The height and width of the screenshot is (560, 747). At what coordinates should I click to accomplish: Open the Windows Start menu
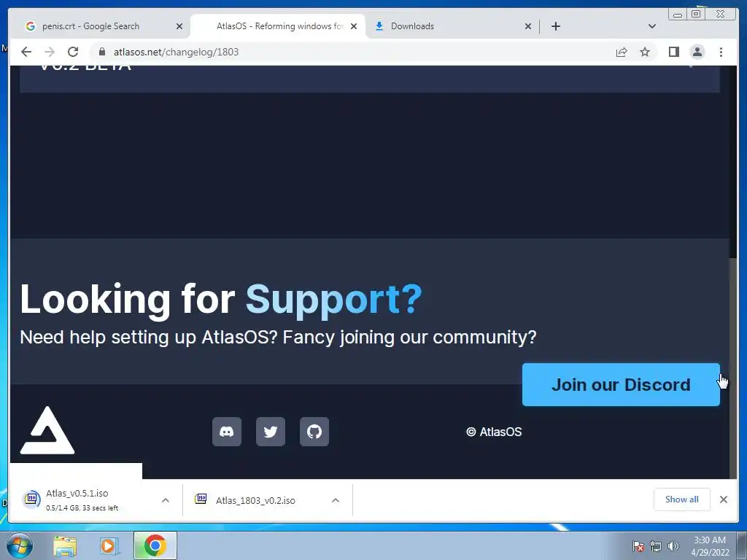tap(20, 545)
